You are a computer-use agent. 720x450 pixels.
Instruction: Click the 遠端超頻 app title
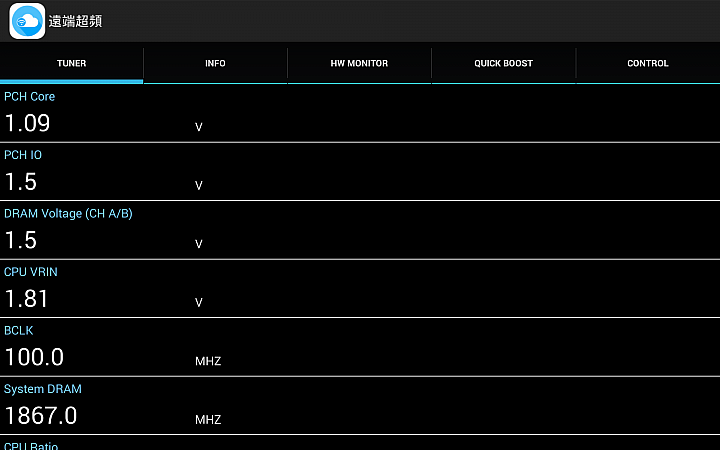click(75, 21)
